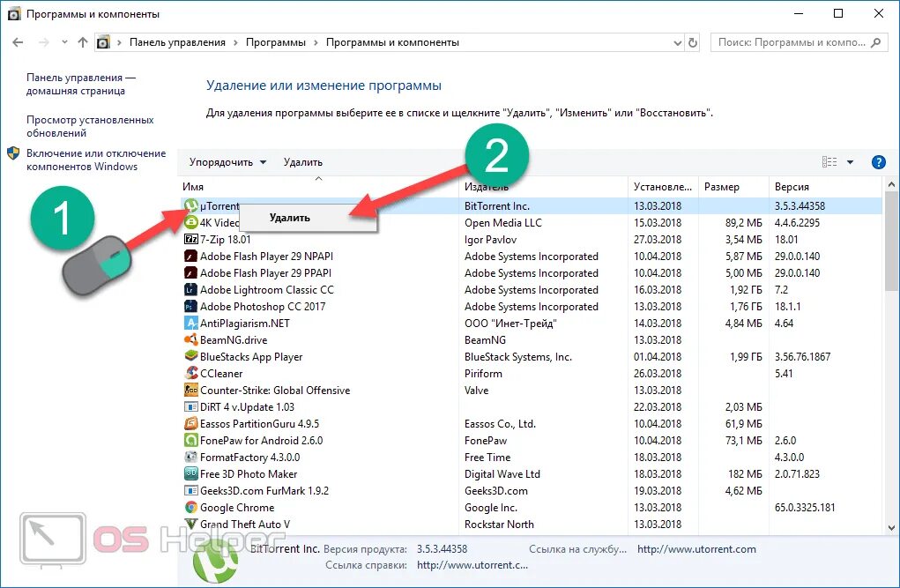Select FonePaw for Android 2.6.0 icon

190,440
